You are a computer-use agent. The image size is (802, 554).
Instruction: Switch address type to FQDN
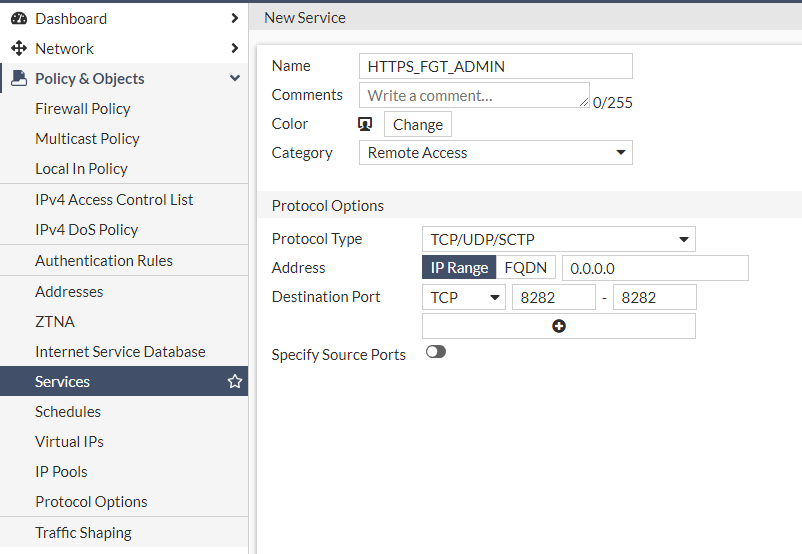pyautogui.click(x=525, y=268)
